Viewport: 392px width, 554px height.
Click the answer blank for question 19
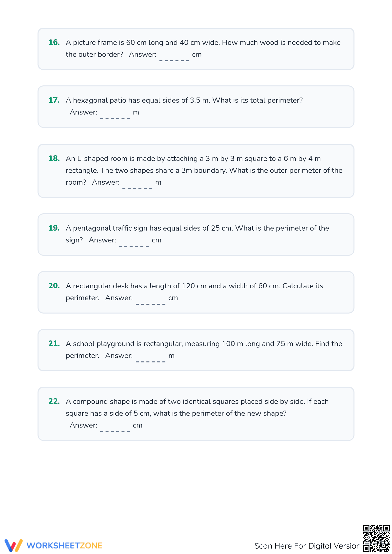coord(134,242)
